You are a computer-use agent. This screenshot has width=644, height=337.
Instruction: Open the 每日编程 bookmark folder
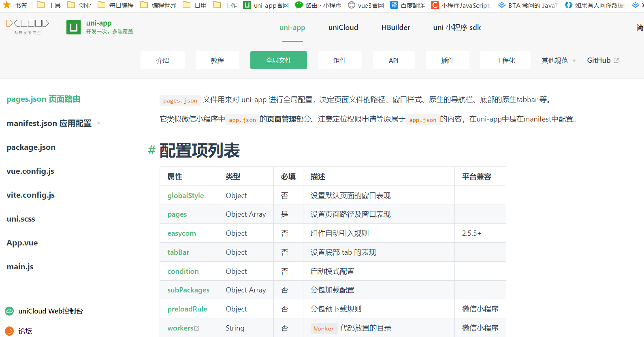click(x=116, y=5)
